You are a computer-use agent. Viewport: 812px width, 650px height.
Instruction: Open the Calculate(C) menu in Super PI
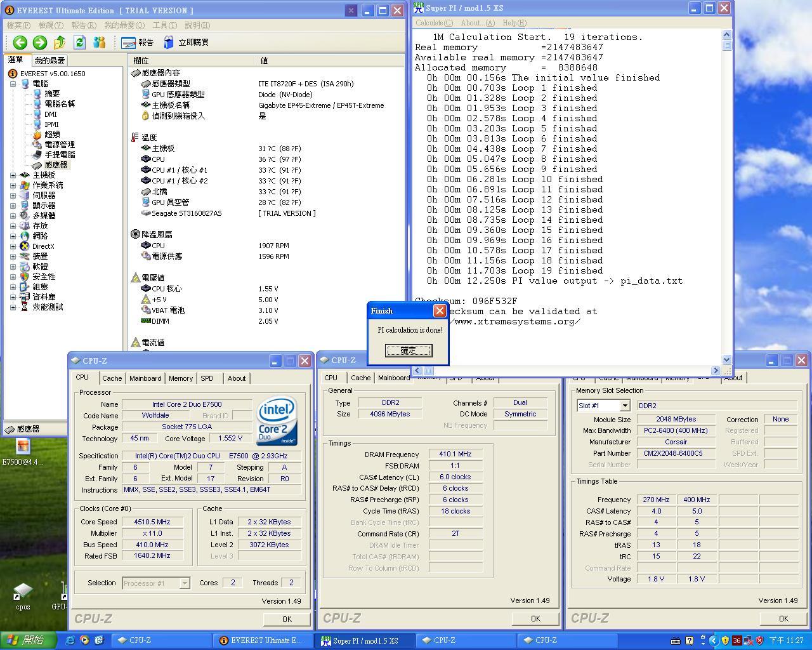435,23
